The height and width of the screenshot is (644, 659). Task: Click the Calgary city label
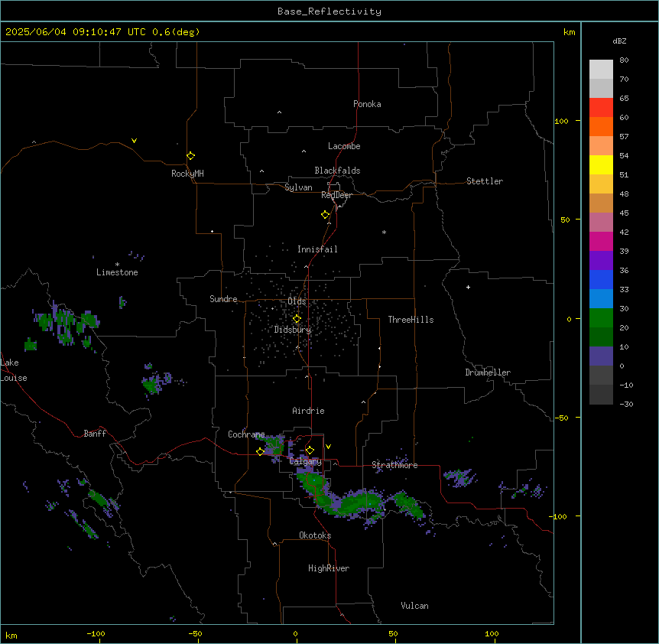click(306, 461)
